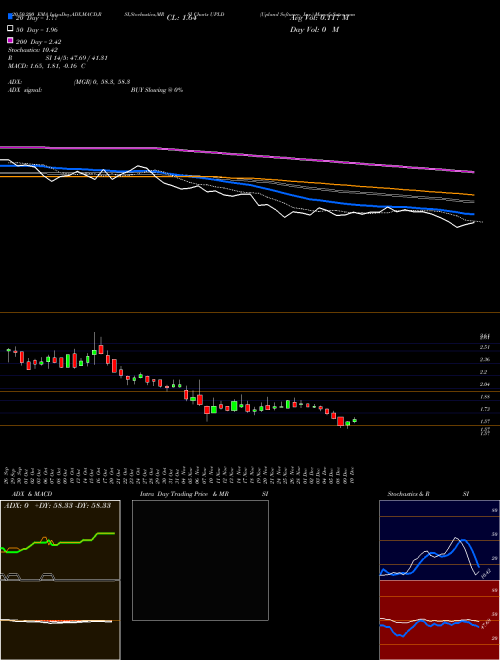Click the last date label on the time axis

(x=352, y=475)
